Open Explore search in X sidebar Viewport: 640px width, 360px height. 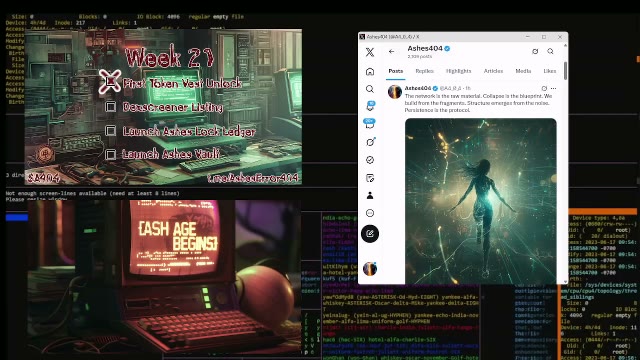pyautogui.click(x=370, y=89)
